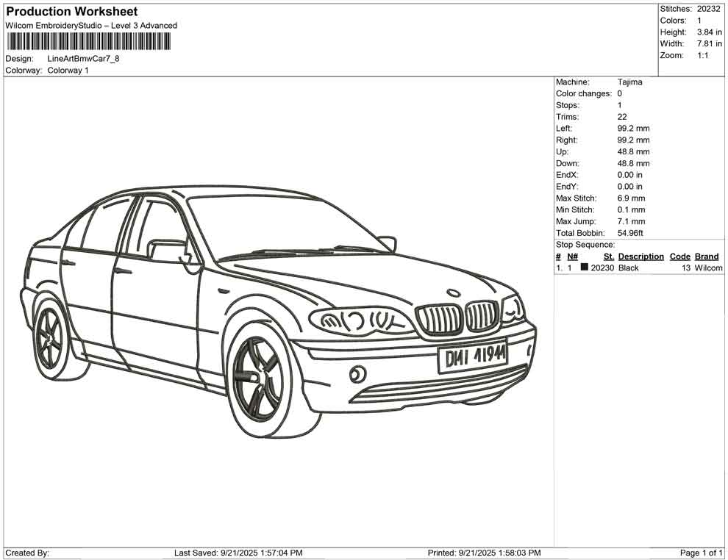Select Width value 7.81 in
This screenshot has height=560, width=728.
[x=709, y=43]
